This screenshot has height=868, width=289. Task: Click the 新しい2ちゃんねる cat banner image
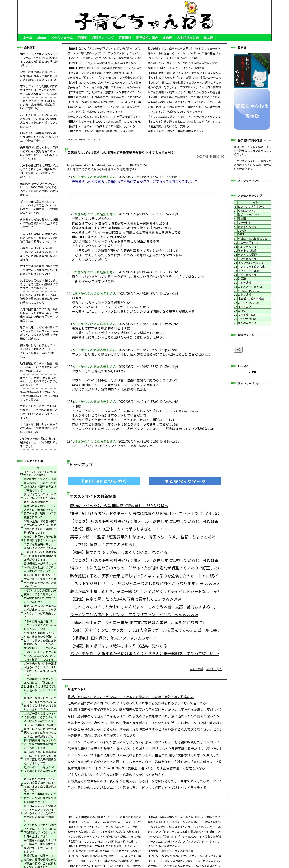(x=252, y=70)
